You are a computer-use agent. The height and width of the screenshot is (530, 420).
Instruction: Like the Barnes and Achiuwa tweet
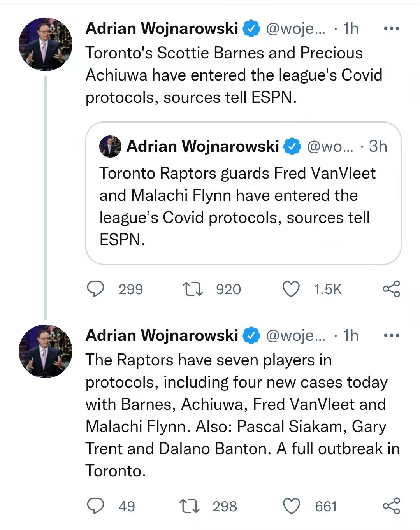pyautogui.click(x=291, y=289)
